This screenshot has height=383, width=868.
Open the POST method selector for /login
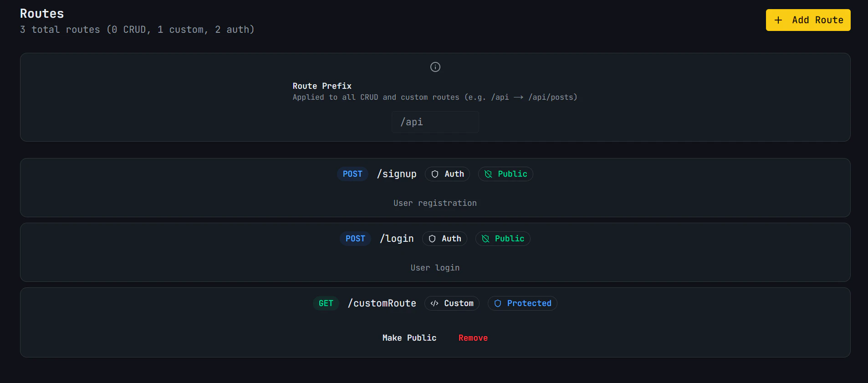355,239
